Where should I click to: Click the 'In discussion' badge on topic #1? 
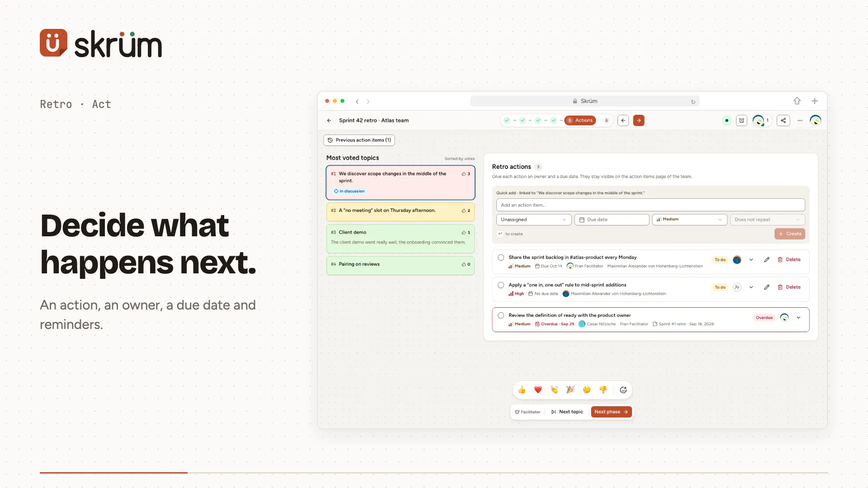(x=349, y=192)
